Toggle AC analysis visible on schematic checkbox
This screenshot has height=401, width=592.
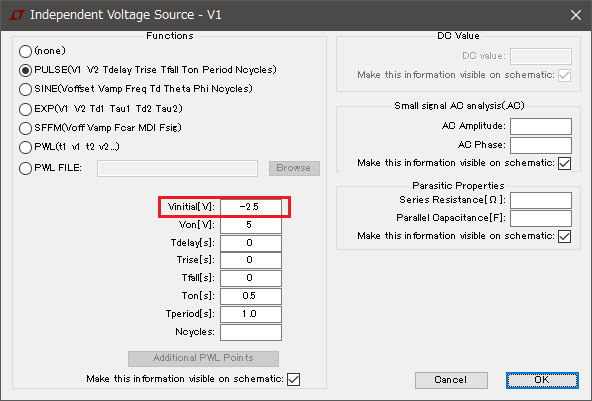564,163
